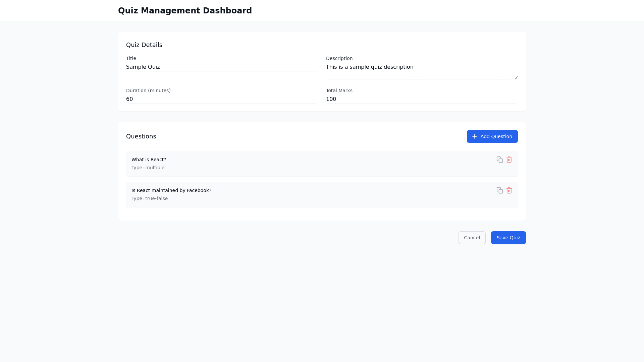Open the "What is React?" question text

click(149, 160)
